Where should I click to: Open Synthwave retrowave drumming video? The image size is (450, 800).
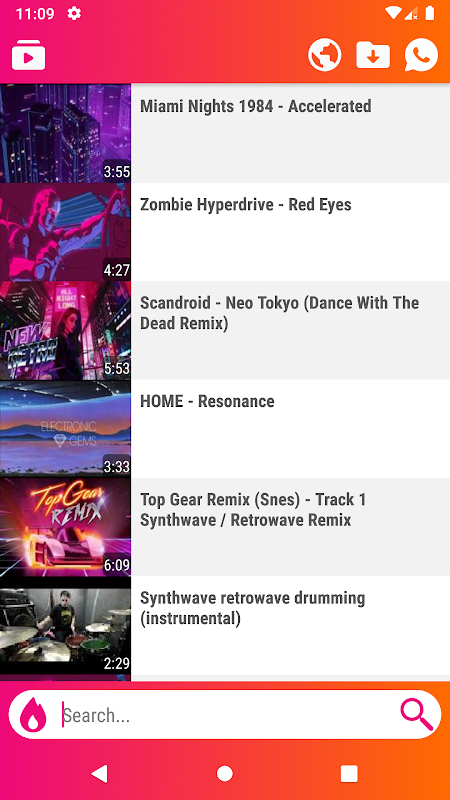coord(225,626)
